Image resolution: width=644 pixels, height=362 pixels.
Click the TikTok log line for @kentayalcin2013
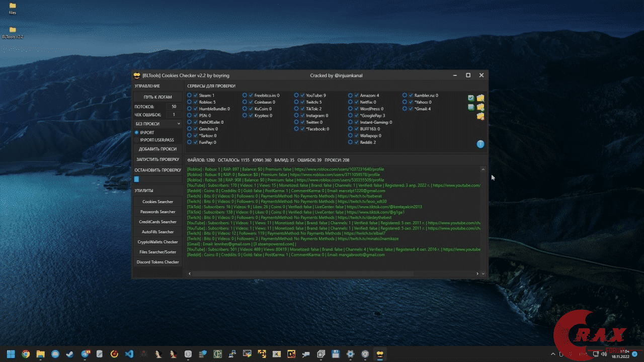pos(304,207)
